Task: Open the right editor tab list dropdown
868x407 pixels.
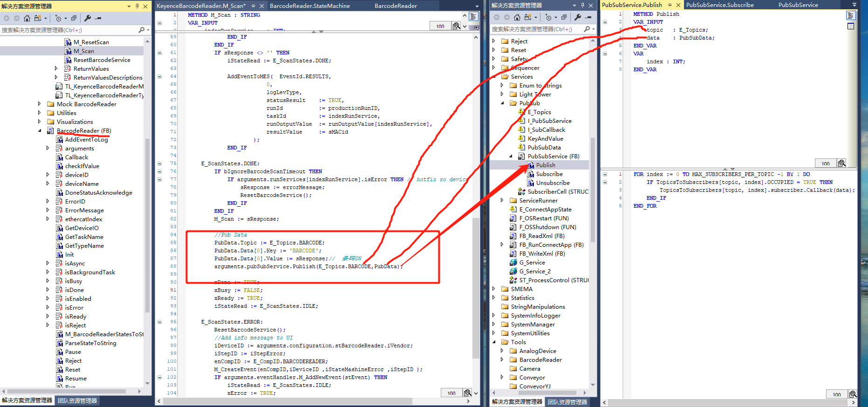Action: [x=854, y=5]
